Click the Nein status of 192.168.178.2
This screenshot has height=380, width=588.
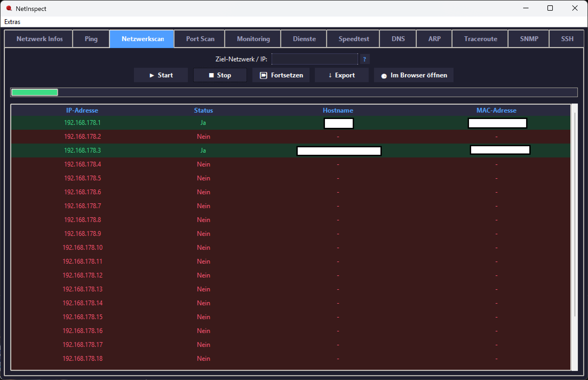(204, 137)
